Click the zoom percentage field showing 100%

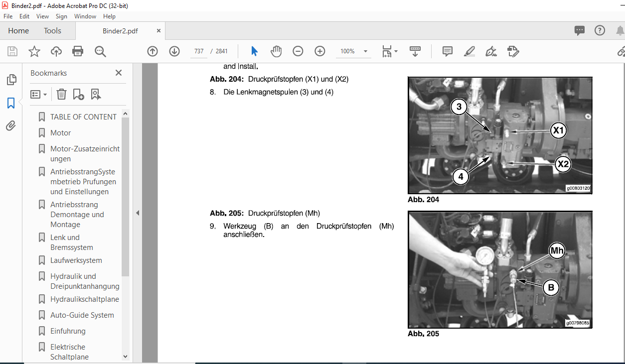click(x=348, y=51)
